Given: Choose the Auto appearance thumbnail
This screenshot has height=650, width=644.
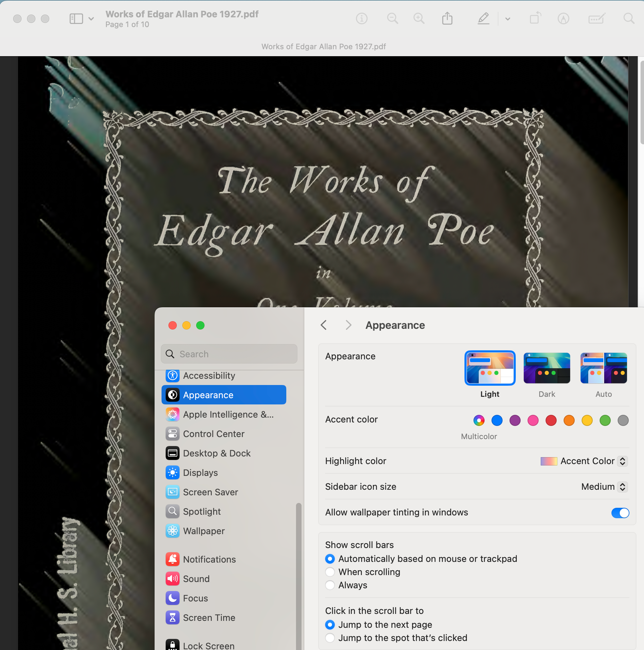Looking at the screenshot, I should 604,368.
